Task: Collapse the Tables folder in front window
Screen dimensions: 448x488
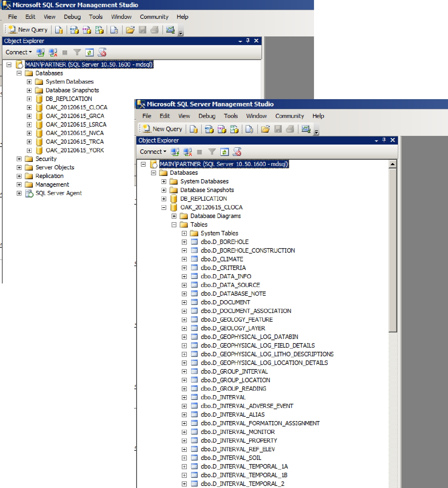Action: tap(174, 225)
